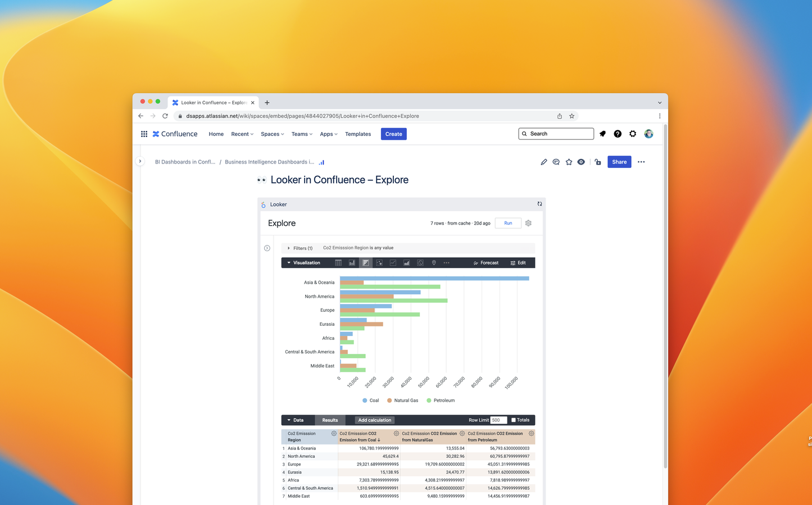The image size is (812, 505).
Task: Expand the Looker field picker arrow
Action: (x=267, y=248)
